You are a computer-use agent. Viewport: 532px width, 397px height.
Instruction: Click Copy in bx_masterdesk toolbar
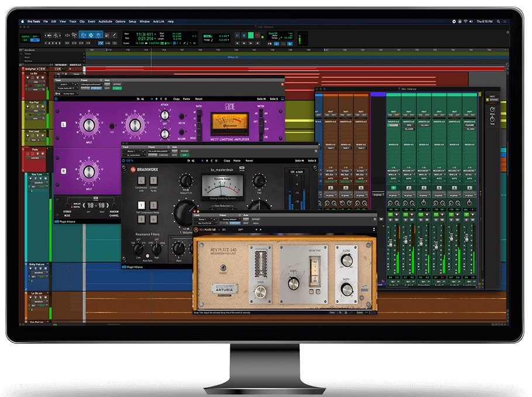[227, 161]
